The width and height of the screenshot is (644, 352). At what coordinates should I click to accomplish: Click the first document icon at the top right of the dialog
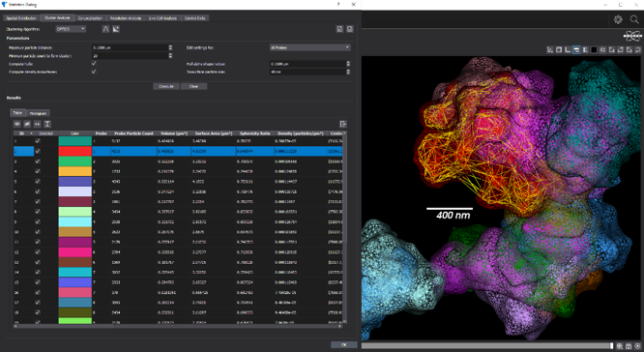point(339,29)
